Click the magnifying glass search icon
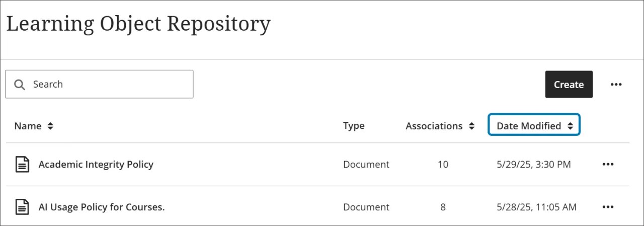Screen dimensions: 644x226 [20, 85]
